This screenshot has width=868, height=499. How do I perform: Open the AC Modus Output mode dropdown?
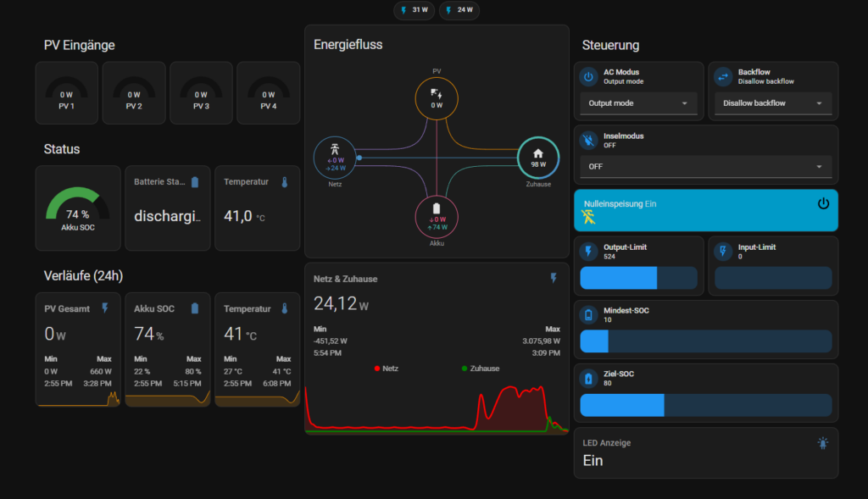[x=638, y=103]
